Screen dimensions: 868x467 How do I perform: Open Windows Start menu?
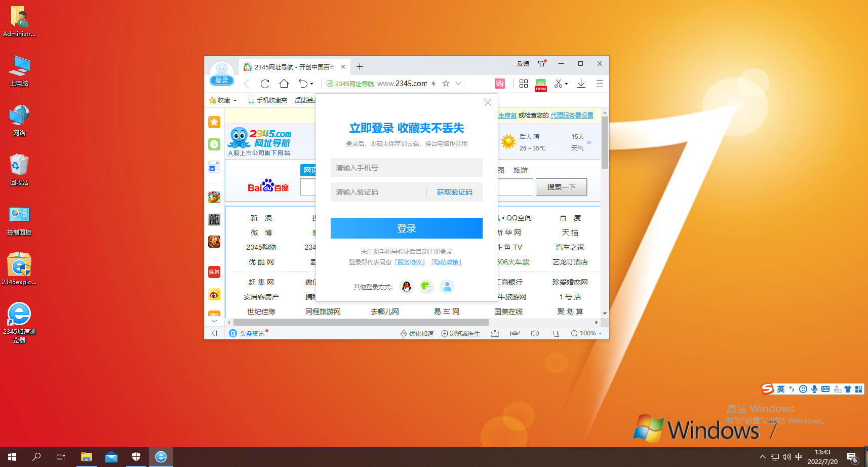(12, 457)
